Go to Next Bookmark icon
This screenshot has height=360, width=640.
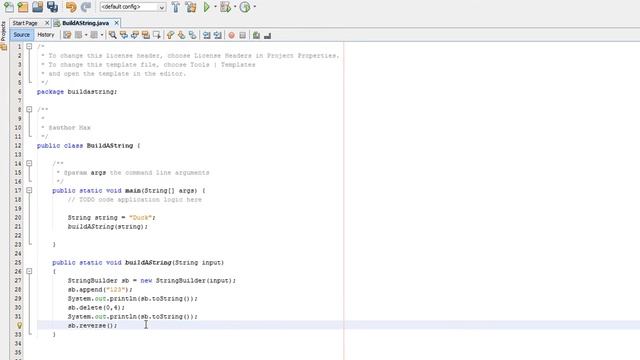click(x=181, y=36)
